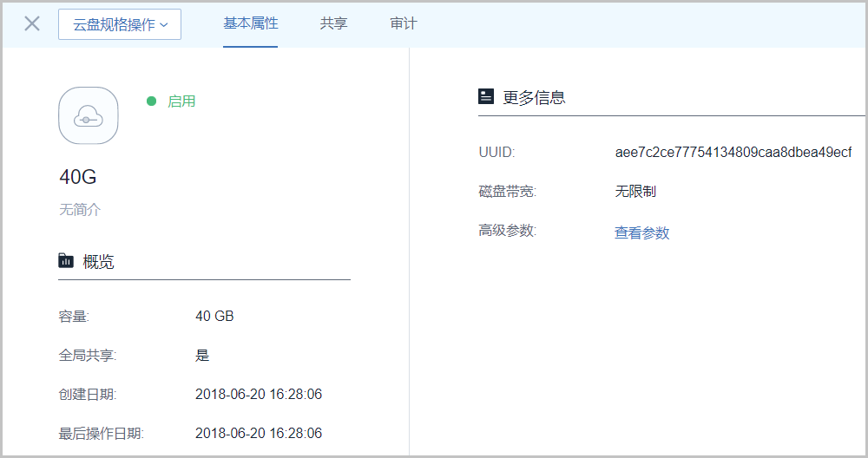Screen dimensions: 868x458
Task: Click the 无简介 description text
Action: click(x=80, y=210)
